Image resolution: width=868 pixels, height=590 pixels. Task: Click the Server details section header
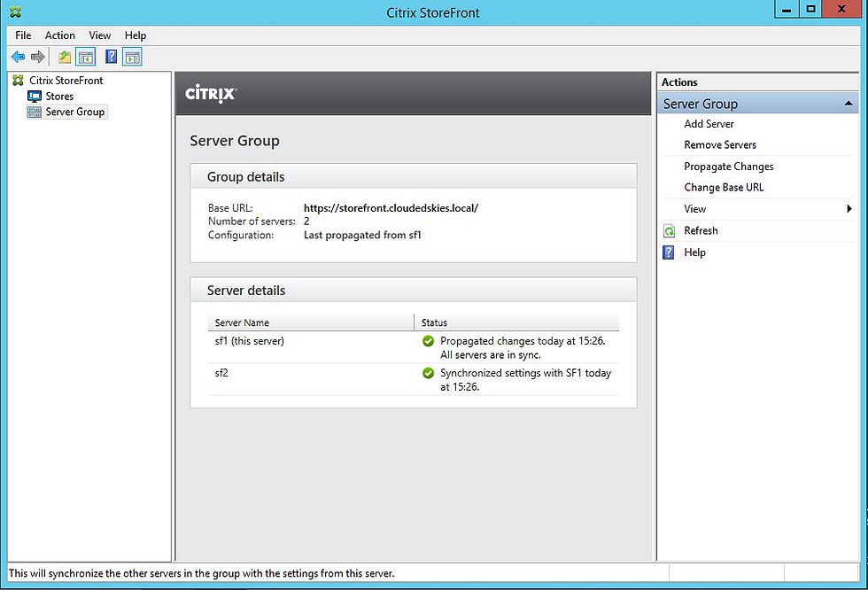(x=414, y=291)
